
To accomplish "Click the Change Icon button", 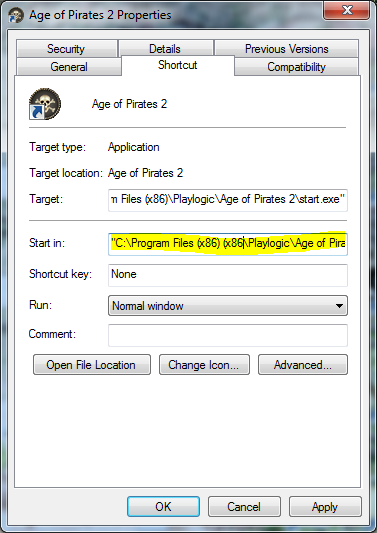I will coord(204,365).
